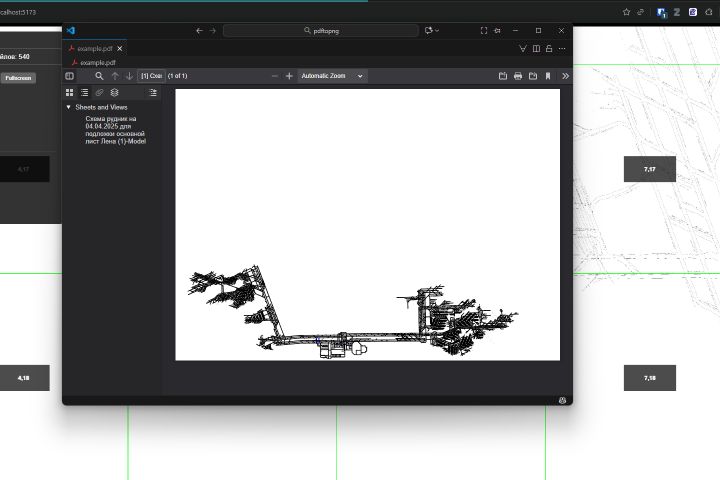The image size is (720, 480).
Task: Show thumbnails view in PDF sidebar
Action: [x=69, y=93]
